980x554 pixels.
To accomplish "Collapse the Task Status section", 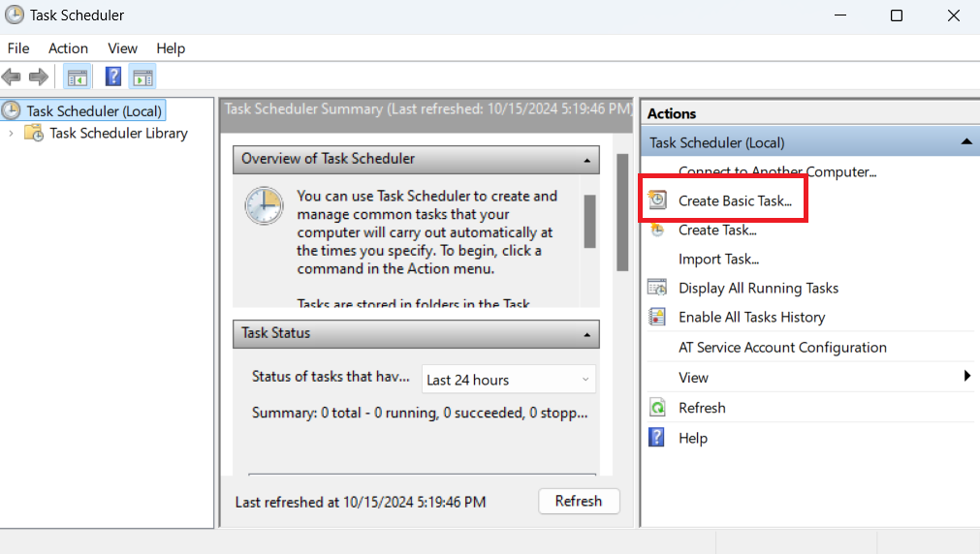I will pos(586,333).
